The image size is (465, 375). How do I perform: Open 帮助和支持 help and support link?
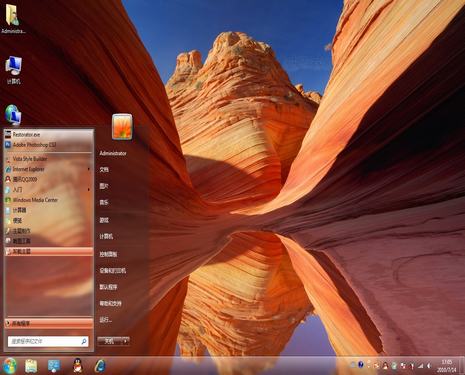[110, 303]
